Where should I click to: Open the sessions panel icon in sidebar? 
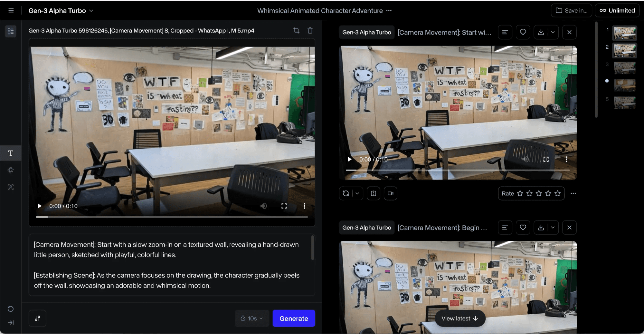coord(11,31)
